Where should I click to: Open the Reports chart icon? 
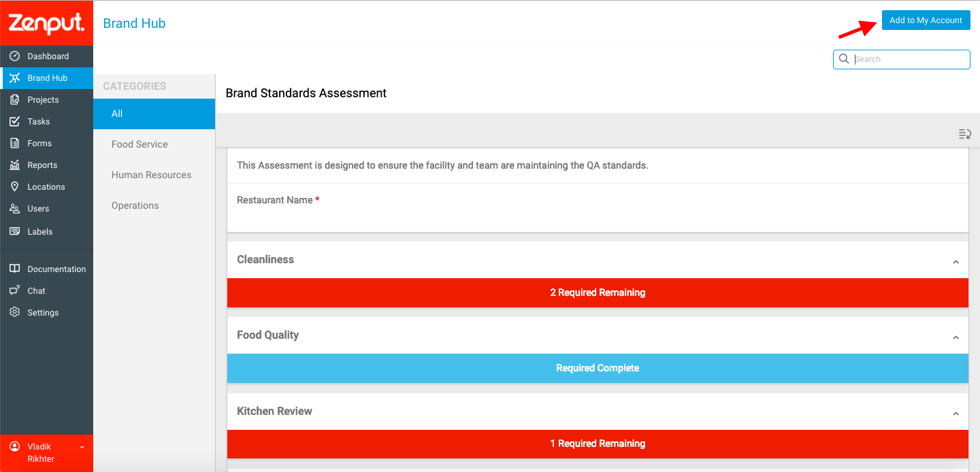[14, 165]
